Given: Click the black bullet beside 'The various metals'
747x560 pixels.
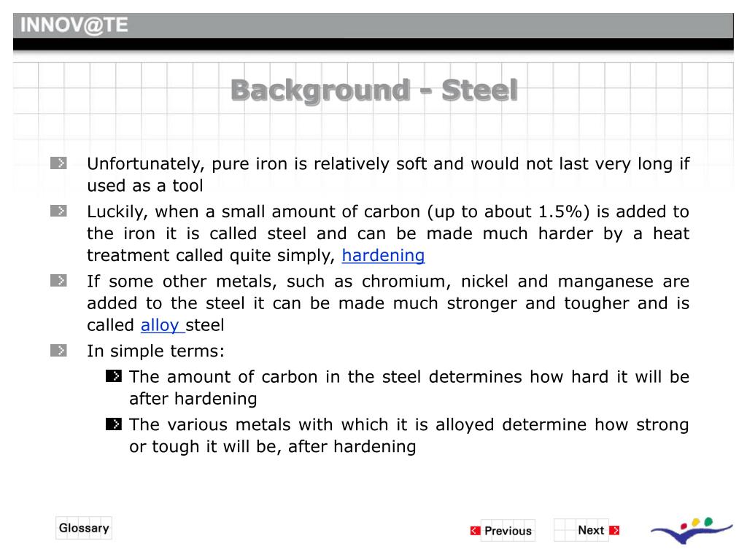Looking at the screenshot, I should click(x=114, y=424).
